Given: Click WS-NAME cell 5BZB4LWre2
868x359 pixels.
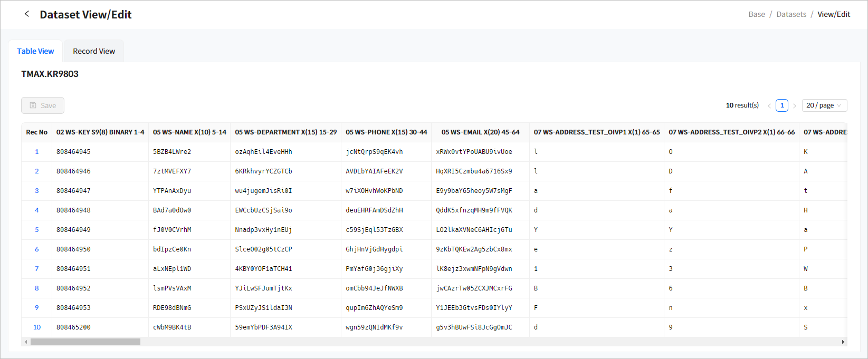Looking at the screenshot, I should (x=172, y=152).
